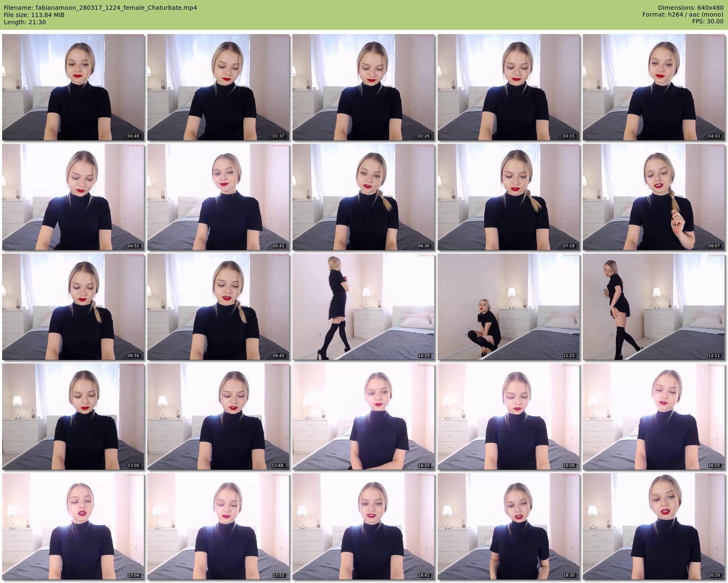Open the frame at 17:04
The height and width of the screenshot is (583, 728).
coord(73,526)
